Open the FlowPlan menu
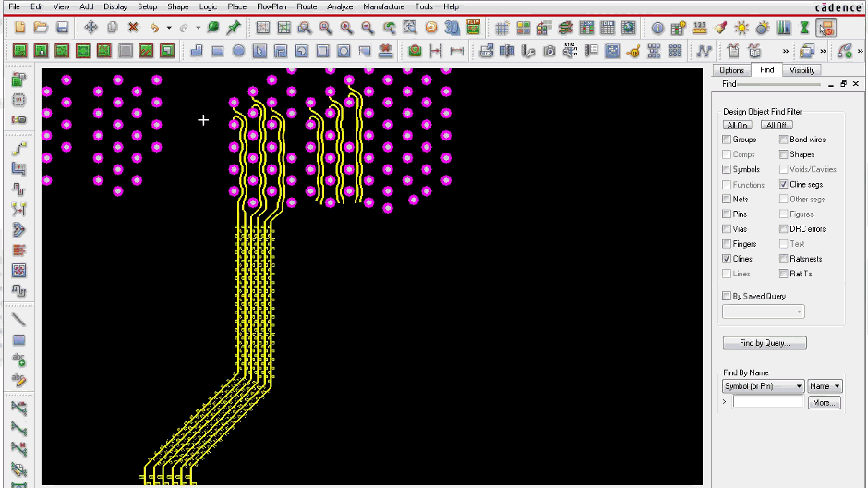Viewport: 868px width, 488px height. point(271,6)
